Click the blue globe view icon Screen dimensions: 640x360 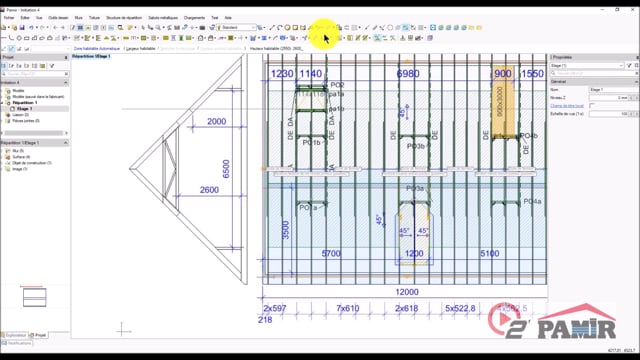[441, 28]
